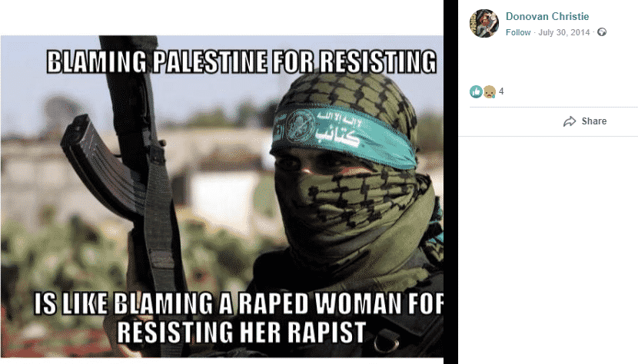The height and width of the screenshot is (364, 638).
Task: Click the white space above the photo
Action: (221, 17)
